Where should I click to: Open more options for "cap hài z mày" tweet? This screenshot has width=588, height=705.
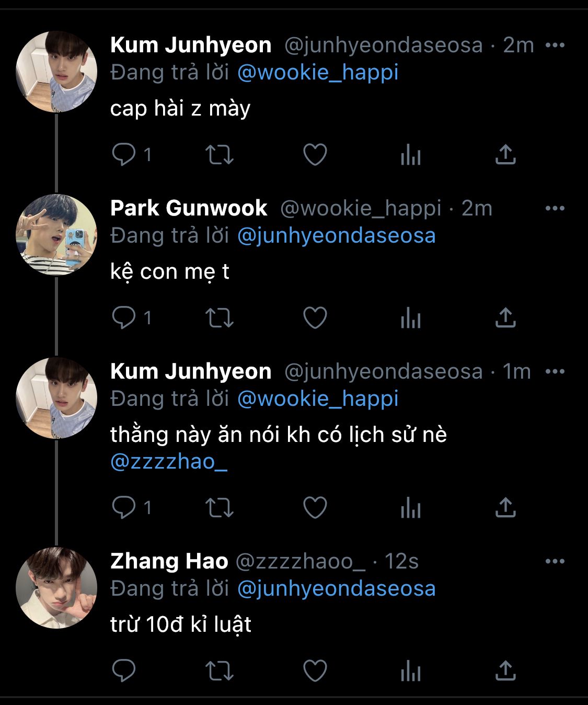click(x=555, y=46)
